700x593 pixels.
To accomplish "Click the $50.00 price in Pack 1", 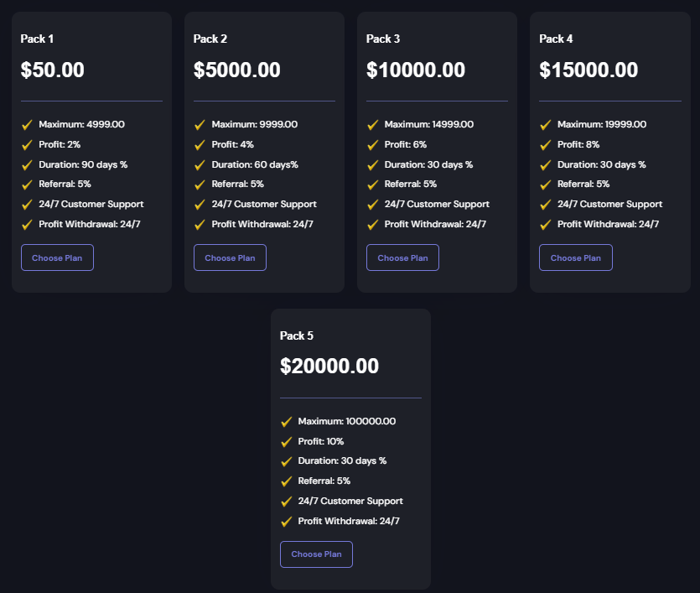I will click(x=53, y=70).
